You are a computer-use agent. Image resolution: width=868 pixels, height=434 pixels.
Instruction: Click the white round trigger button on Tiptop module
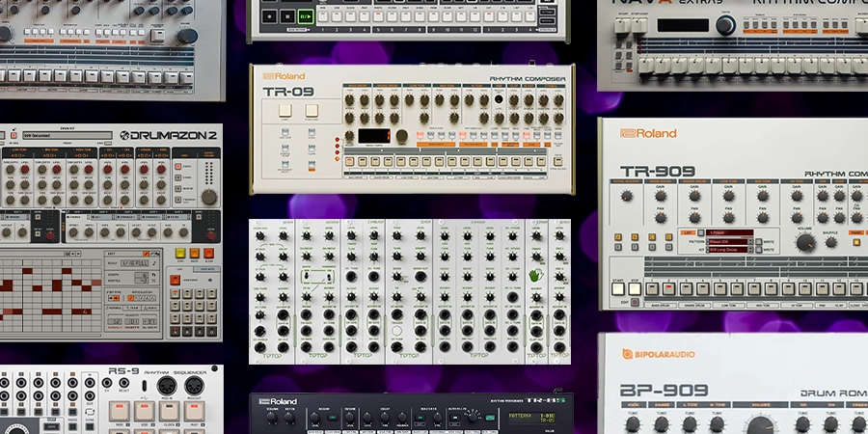click(x=396, y=331)
